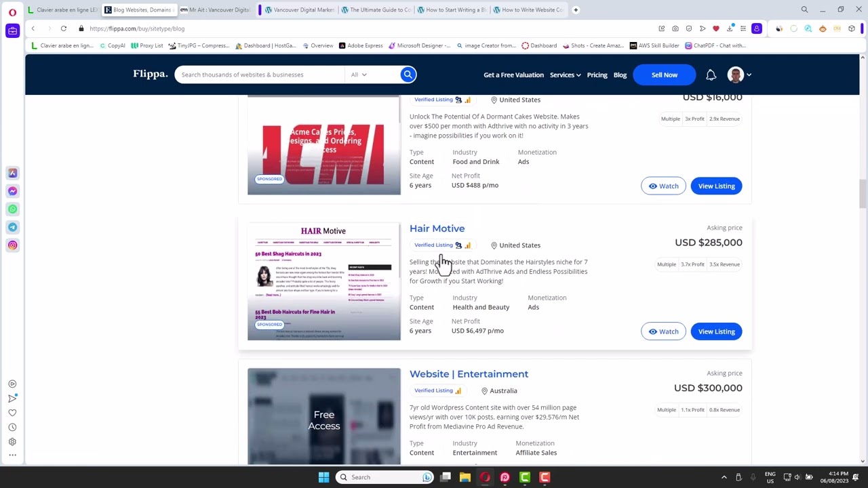The height and width of the screenshot is (488, 868).
Task: Click heart bookmark icon in address bar
Action: point(716,28)
